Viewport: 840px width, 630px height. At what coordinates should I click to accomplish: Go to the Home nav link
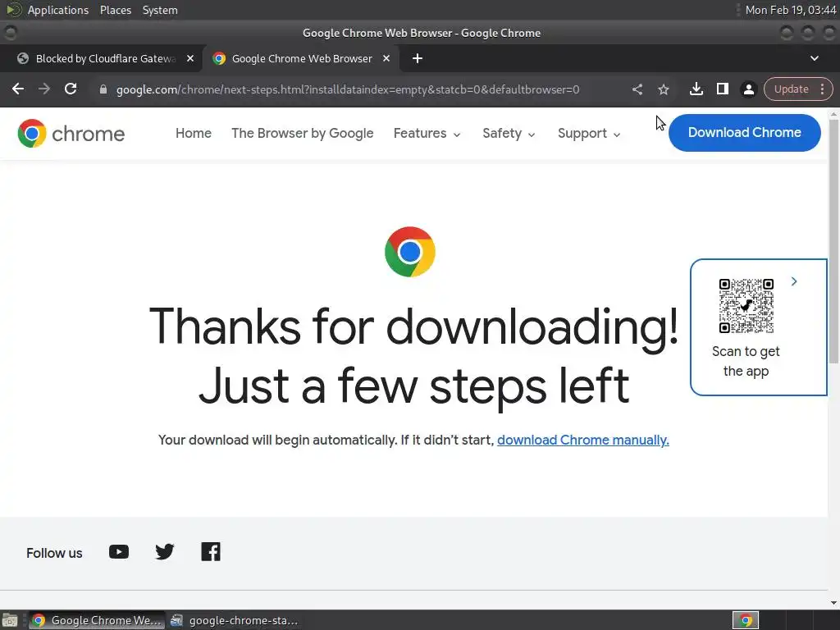pyautogui.click(x=194, y=133)
